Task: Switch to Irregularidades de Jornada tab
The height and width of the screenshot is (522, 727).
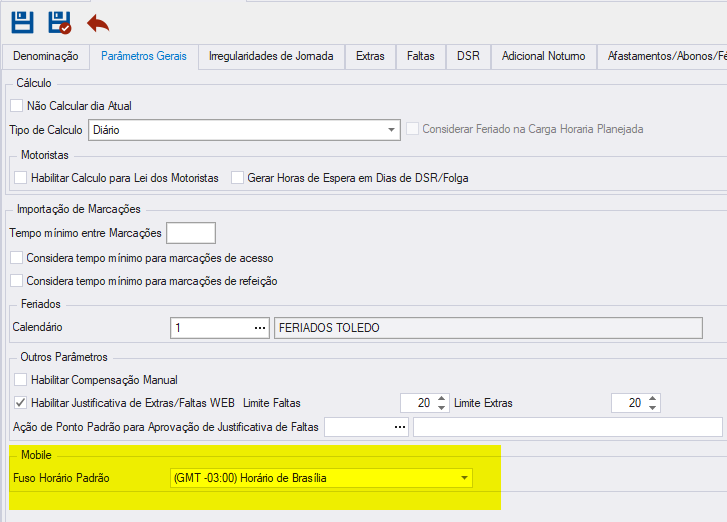Action: (x=271, y=57)
